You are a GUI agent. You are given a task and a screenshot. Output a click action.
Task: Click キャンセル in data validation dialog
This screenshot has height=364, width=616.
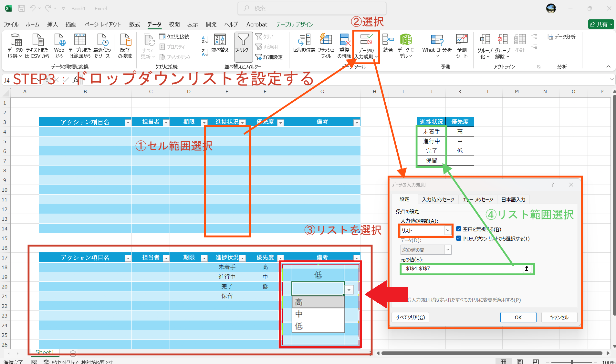(559, 317)
